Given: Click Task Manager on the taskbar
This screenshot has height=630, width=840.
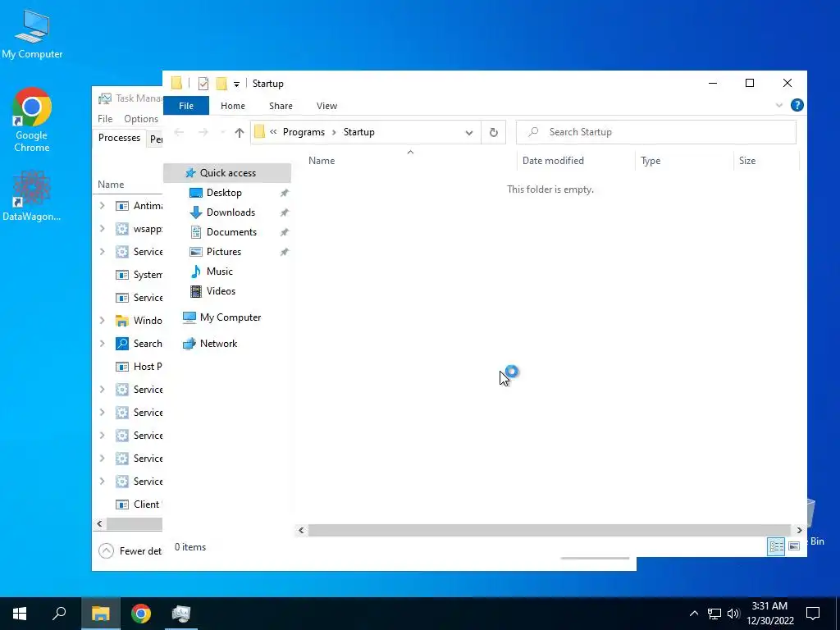Looking at the screenshot, I should click(181, 614).
